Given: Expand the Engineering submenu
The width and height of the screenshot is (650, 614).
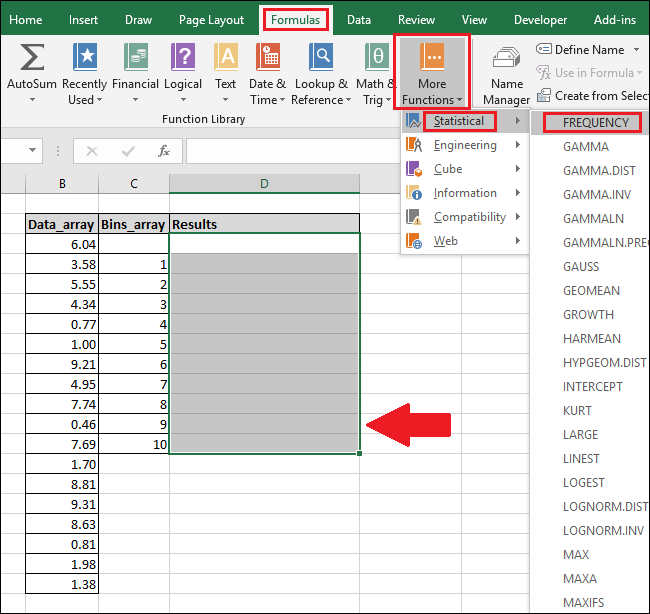Looking at the screenshot, I should [x=465, y=145].
